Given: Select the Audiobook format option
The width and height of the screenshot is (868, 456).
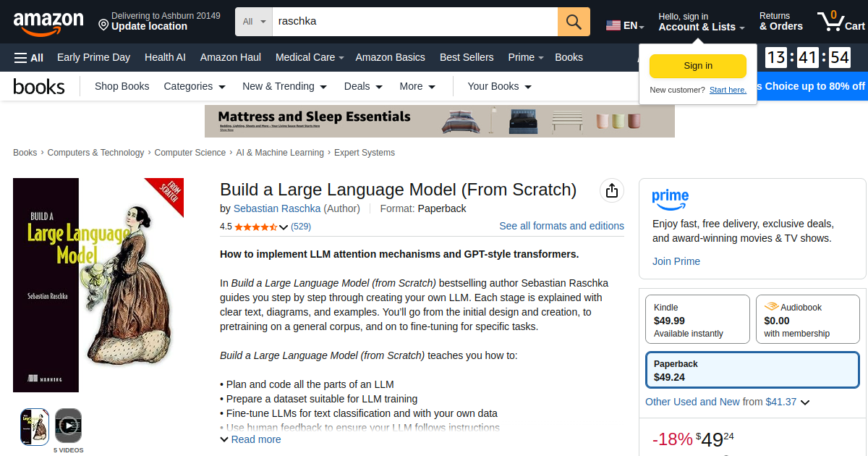Looking at the screenshot, I should point(808,319).
